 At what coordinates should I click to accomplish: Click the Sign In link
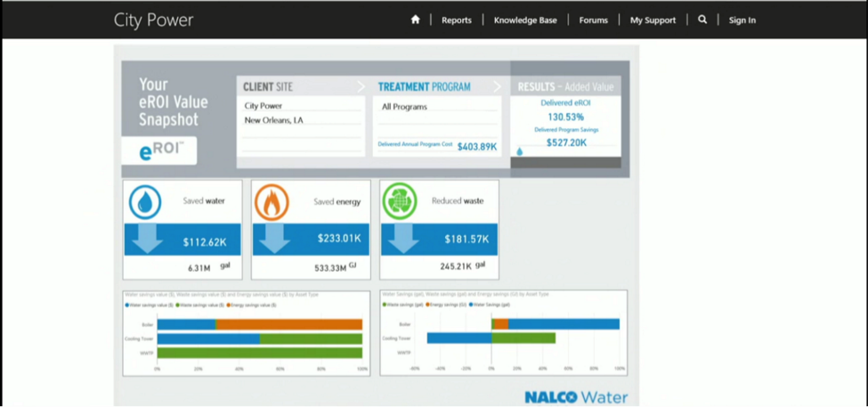tap(742, 20)
